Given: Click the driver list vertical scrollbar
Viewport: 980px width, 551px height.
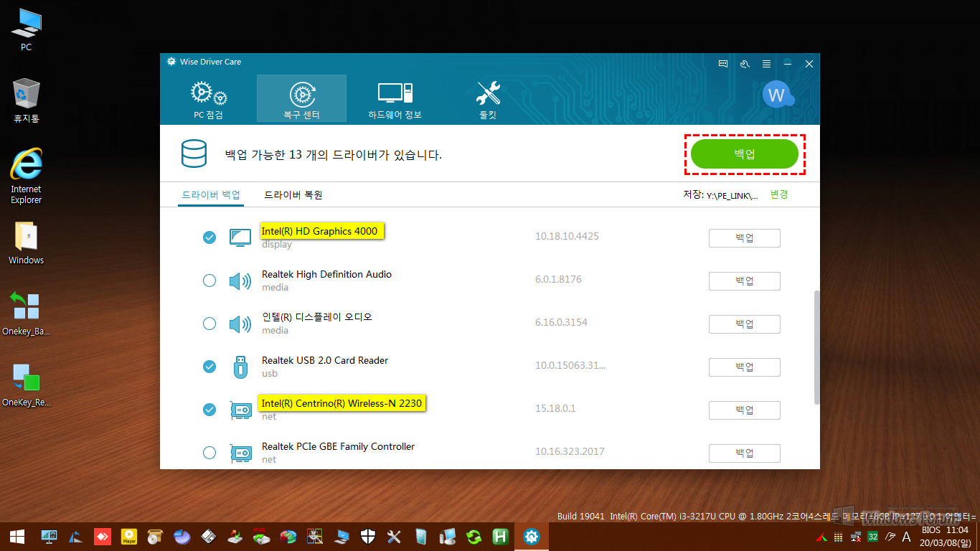Looking at the screenshot, I should tap(816, 347).
